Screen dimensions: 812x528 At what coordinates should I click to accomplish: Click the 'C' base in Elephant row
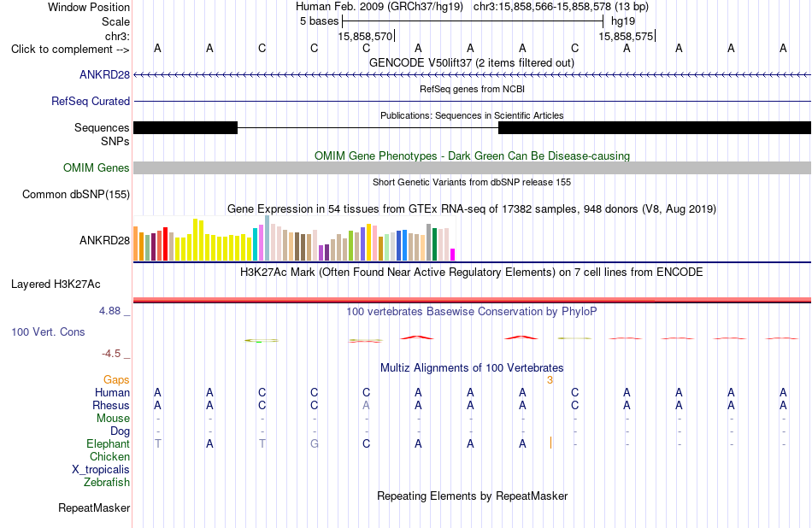pyautogui.click(x=366, y=443)
